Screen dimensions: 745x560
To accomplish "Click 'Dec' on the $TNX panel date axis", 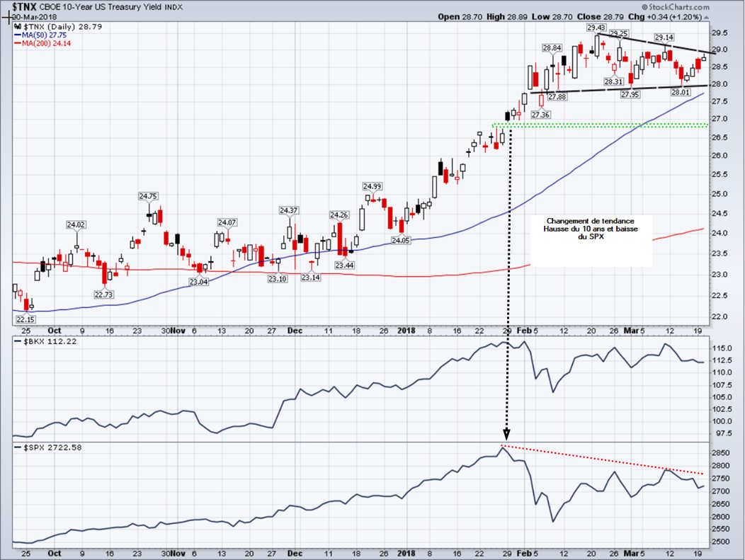I will pos(295,331).
